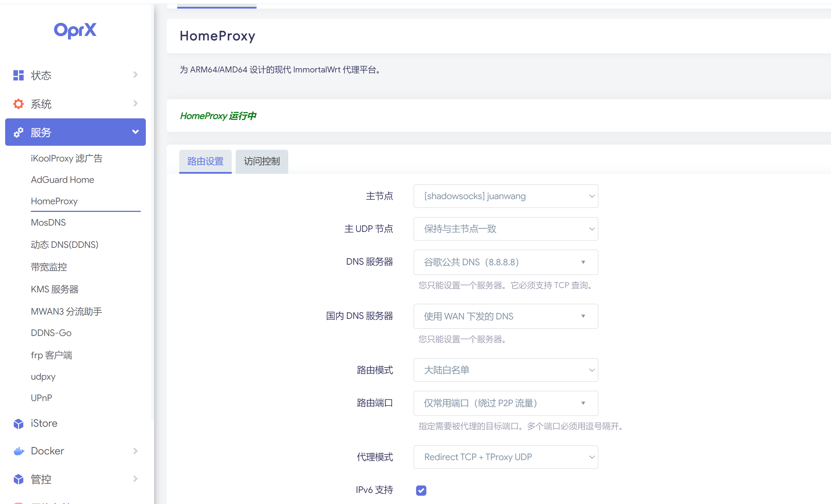Open the main node dropdown

(x=505, y=196)
